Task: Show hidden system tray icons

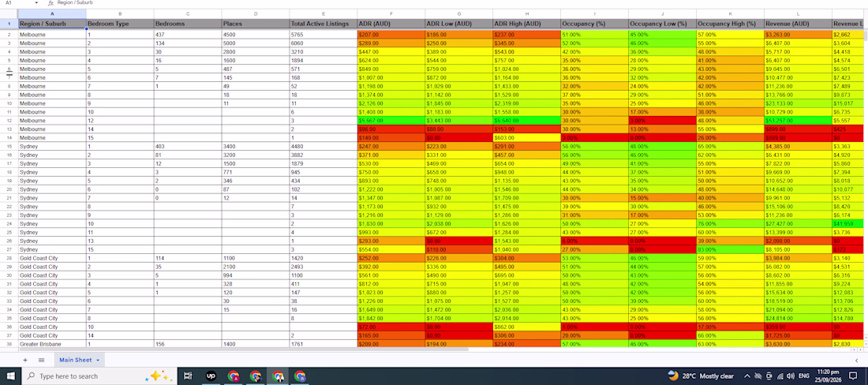Action: [747, 376]
